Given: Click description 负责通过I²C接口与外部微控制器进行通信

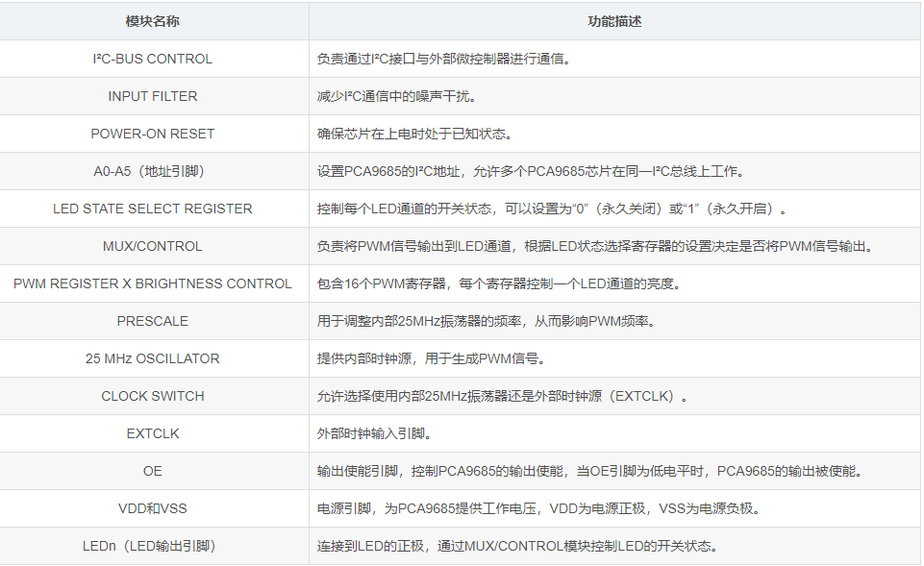Looking at the screenshot, I should [x=444, y=59].
